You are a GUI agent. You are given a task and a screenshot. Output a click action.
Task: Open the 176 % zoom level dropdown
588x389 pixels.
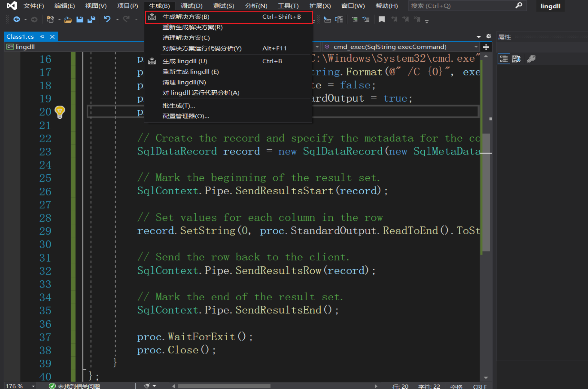click(x=33, y=386)
